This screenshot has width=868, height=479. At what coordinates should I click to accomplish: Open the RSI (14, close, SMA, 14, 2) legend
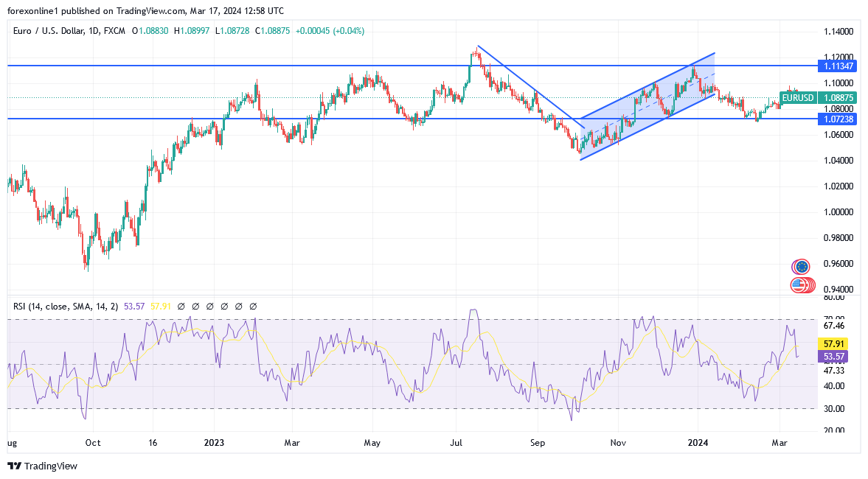click(66, 306)
